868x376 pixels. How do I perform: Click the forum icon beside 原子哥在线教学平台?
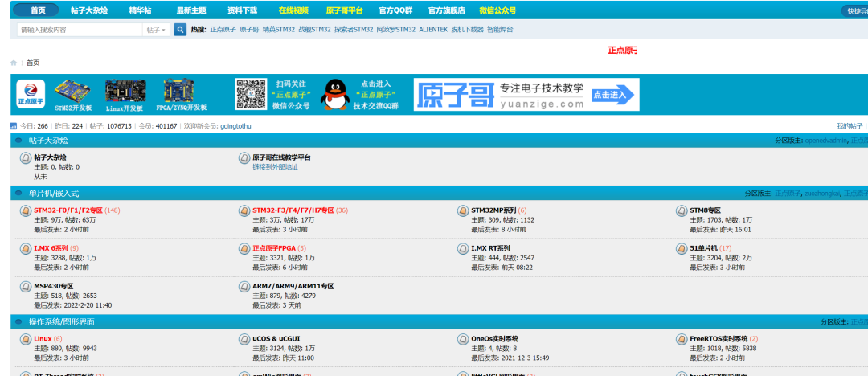coord(244,158)
